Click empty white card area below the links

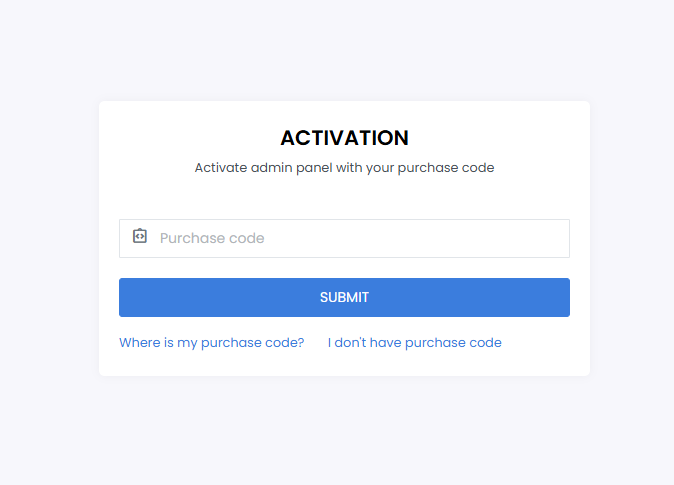(344, 364)
